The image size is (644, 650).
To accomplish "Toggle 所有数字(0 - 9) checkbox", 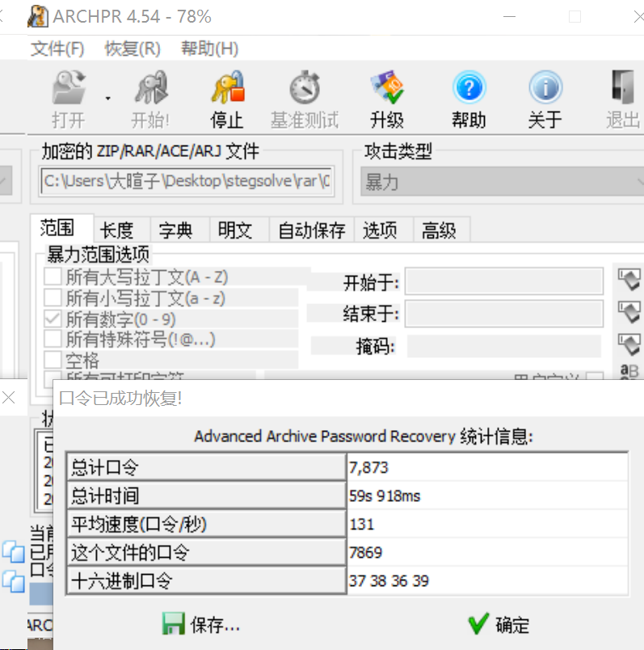I will 53,319.
